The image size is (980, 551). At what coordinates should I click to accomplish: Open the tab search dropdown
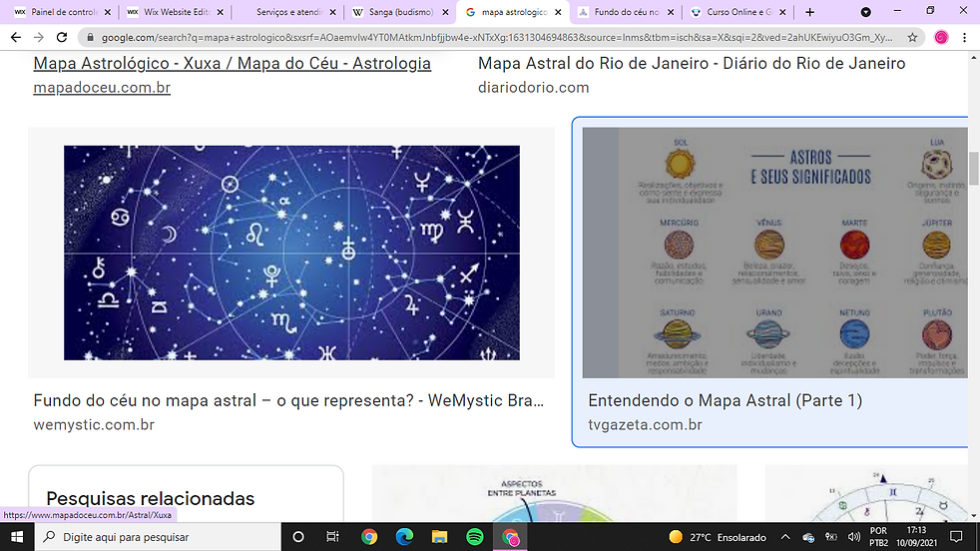pos(865,12)
